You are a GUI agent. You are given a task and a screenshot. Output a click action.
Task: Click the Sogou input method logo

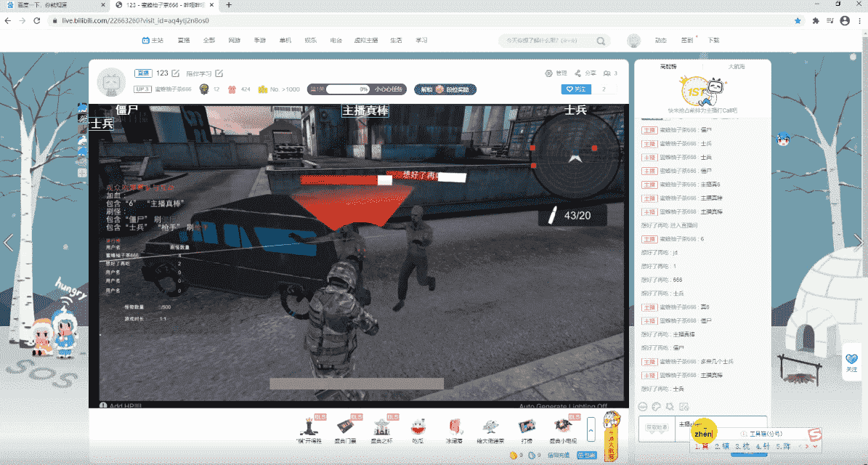click(x=814, y=434)
